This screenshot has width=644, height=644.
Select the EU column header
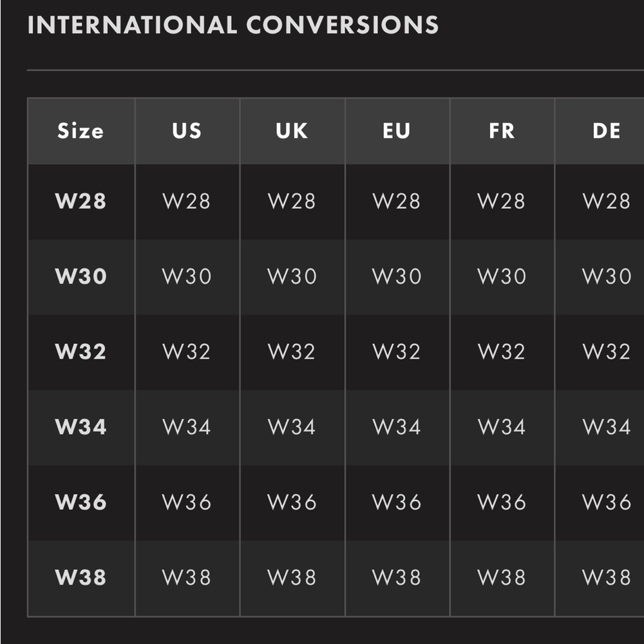point(397,131)
